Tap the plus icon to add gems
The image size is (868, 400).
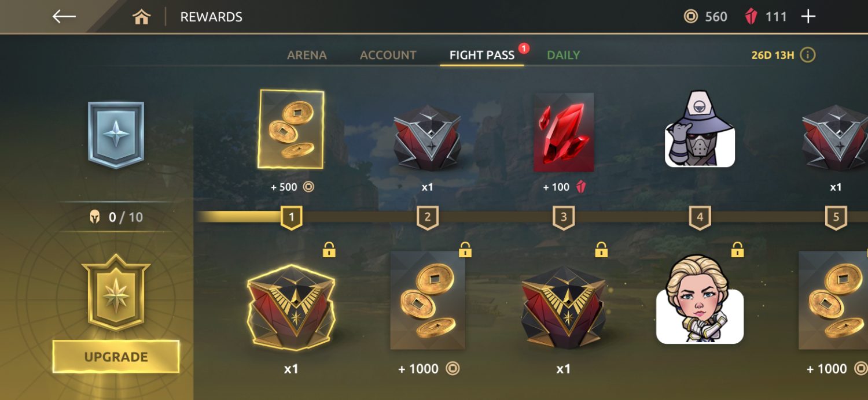coord(808,16)
